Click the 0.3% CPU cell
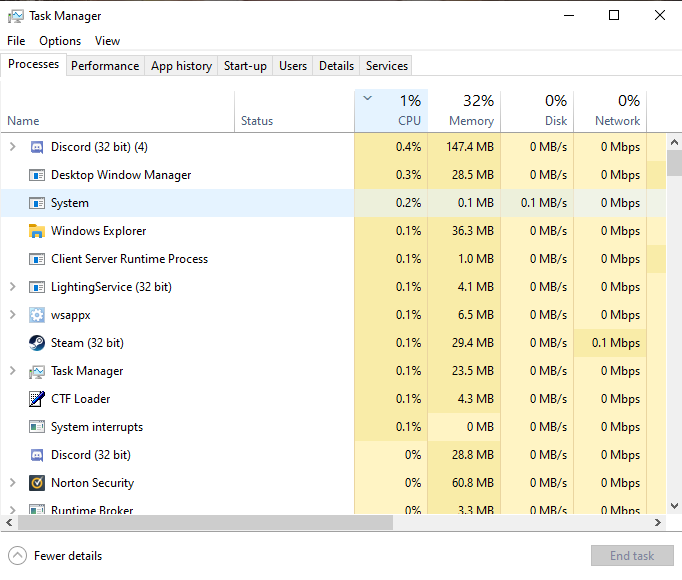 tap(391, 175)
